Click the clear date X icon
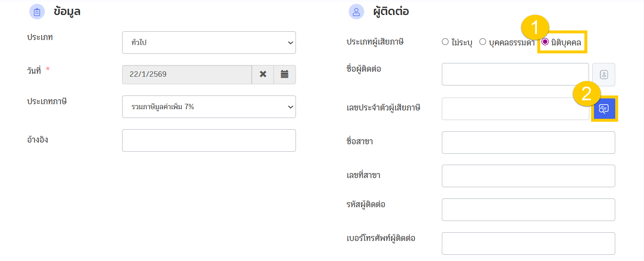 (x=263, y=75)
